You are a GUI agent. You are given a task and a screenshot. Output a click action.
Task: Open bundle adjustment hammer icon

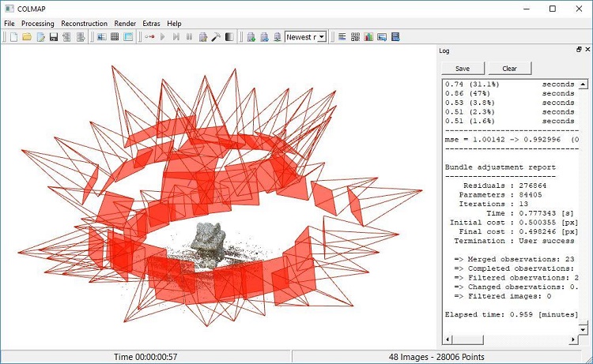pos(216,37)
